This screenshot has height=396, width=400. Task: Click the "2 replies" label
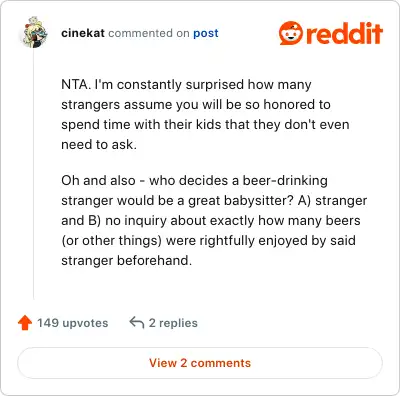coord(173,323)
